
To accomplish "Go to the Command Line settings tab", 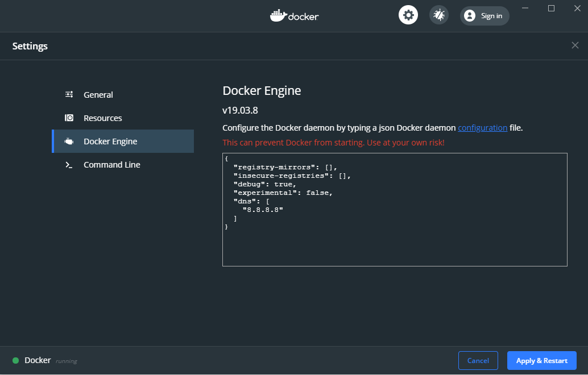I will coord(111,165).
